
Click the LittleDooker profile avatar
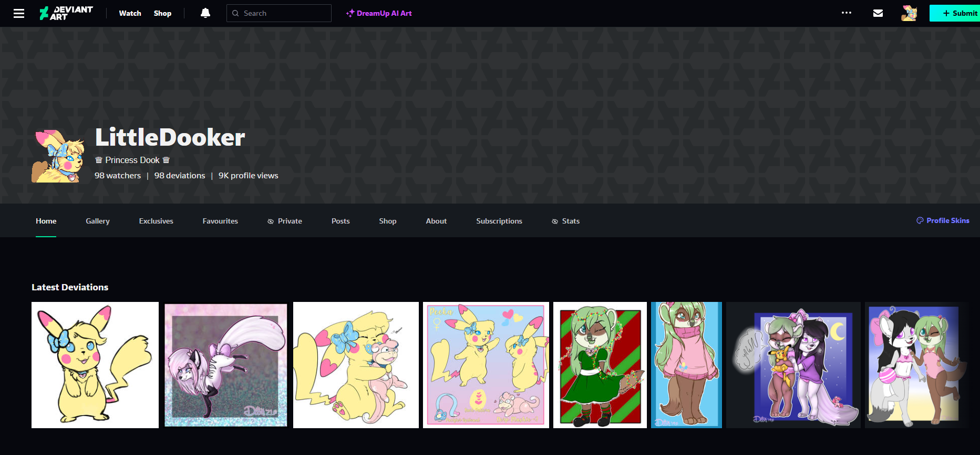pos(58,156)
